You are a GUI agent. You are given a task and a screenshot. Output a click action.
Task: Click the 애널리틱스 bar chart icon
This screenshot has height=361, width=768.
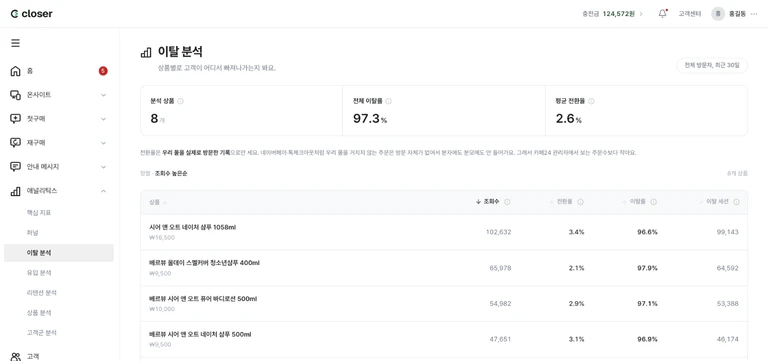tap(16, 191)
